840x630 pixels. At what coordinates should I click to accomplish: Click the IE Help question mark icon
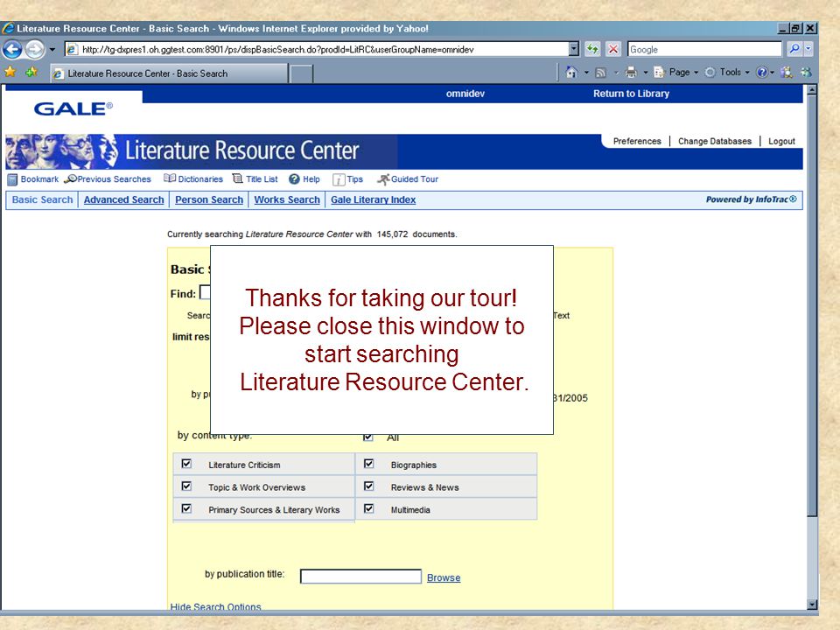pyautogui.click(x=761, y=72)
